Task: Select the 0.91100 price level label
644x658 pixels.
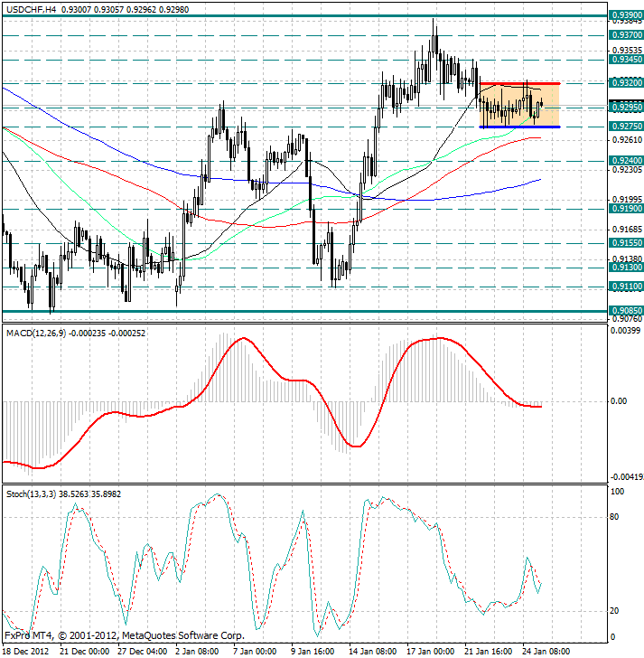Action: pyautogui.click(x=626, y=287)
